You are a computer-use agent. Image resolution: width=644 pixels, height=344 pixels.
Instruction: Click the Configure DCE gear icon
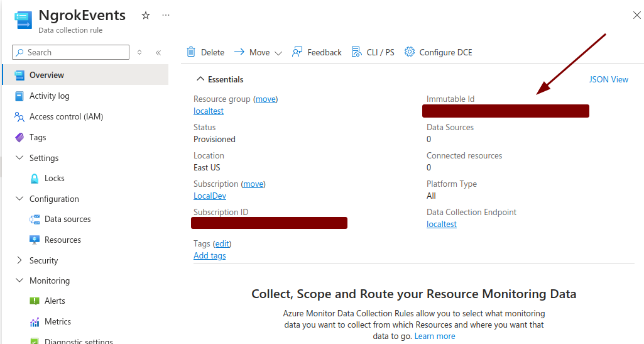[410, 52]
